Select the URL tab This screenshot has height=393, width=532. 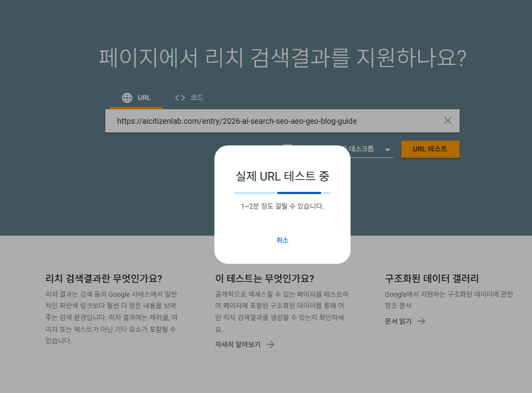[137, 98]
